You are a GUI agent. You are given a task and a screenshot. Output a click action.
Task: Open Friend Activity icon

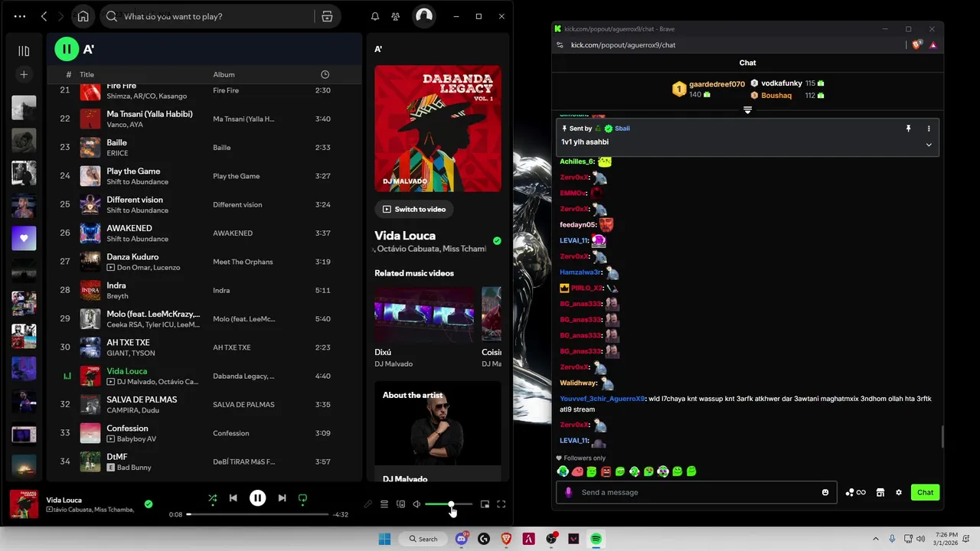pos(395,16)
